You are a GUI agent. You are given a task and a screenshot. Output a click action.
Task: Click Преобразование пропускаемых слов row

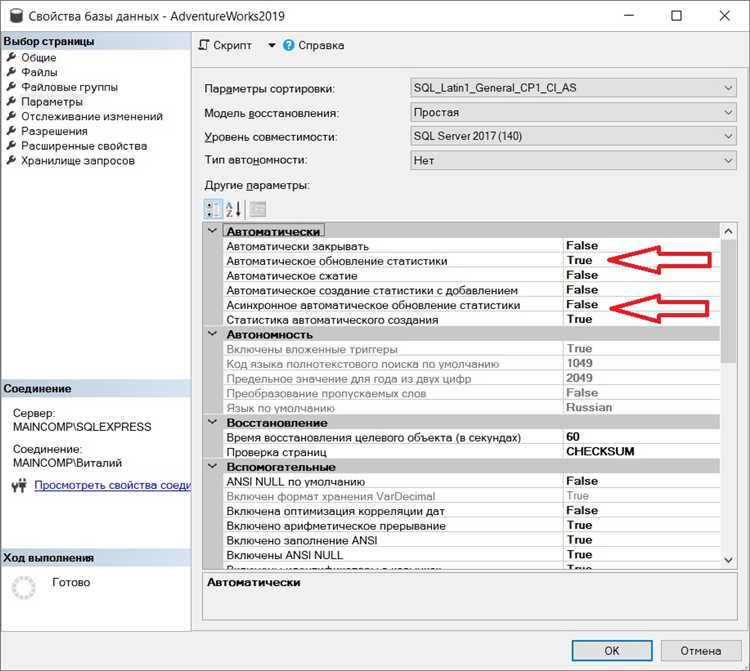[472, 393]
